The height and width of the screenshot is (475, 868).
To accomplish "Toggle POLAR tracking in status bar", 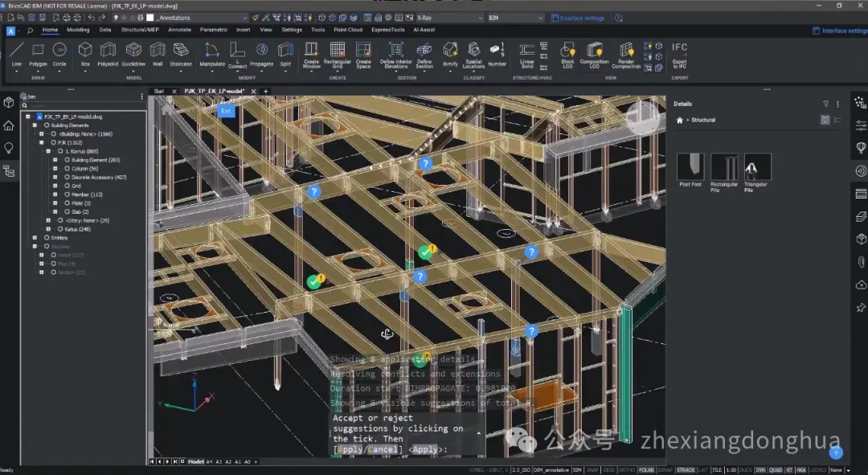I will click(646, 470).
